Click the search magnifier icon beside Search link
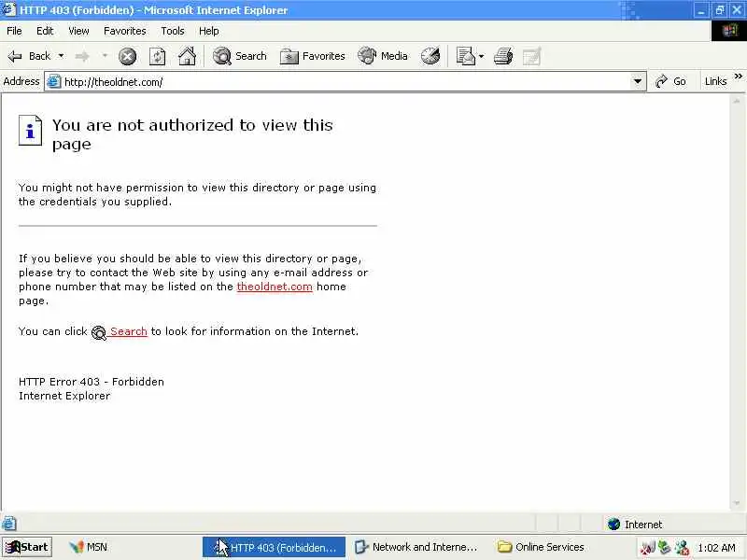The image size is (747, 560). (x=99, y=332)
